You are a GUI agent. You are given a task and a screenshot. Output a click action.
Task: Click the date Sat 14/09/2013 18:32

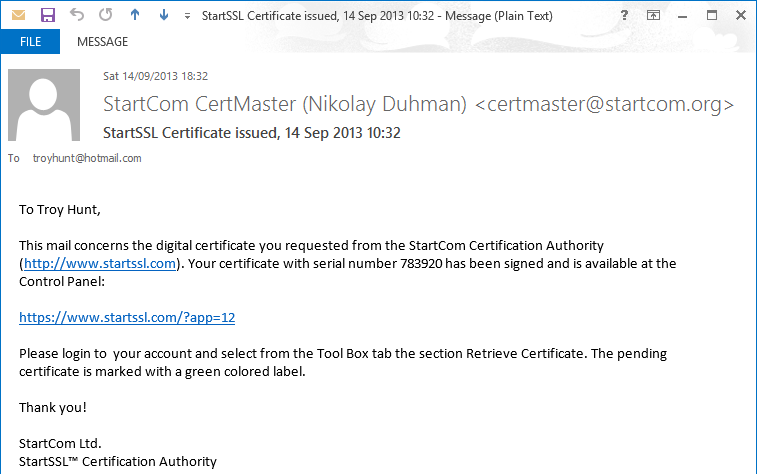click(155, 76)
